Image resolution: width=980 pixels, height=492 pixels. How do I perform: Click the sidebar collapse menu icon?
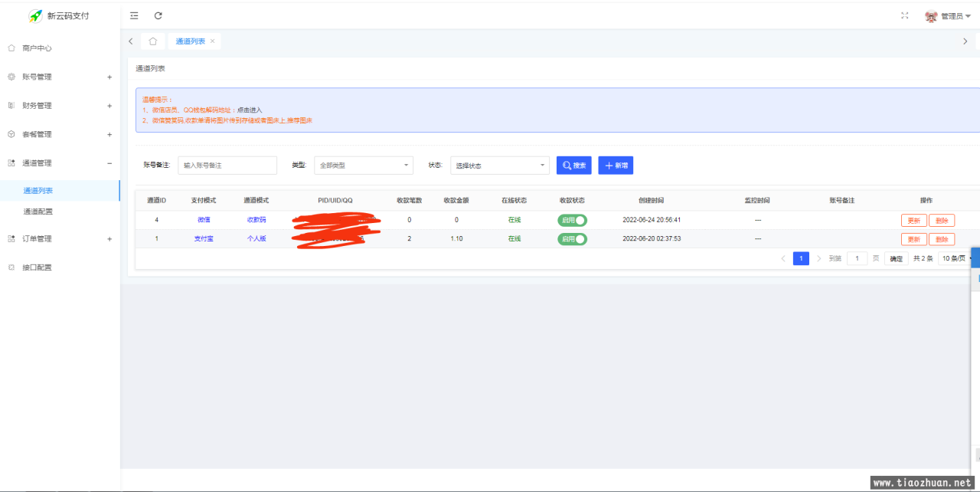[135, 16]
